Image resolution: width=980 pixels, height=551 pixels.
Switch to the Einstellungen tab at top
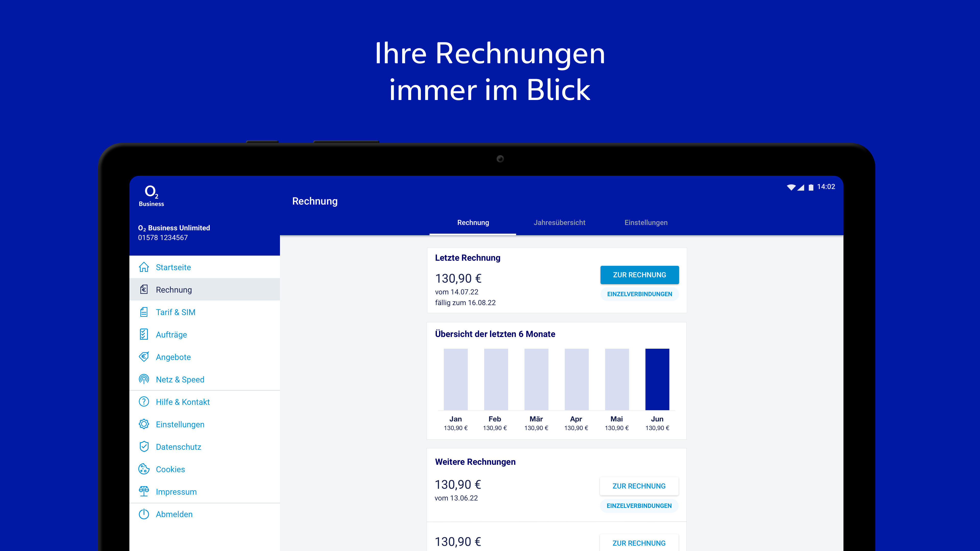pyautogui.click(x=646, y=223)
